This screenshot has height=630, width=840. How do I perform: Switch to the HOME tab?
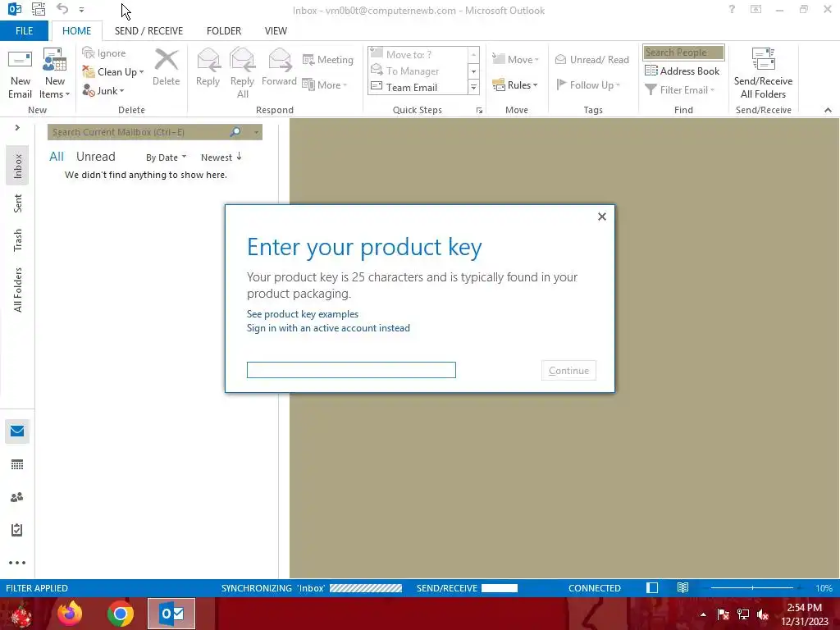click(x=76, y=30)
